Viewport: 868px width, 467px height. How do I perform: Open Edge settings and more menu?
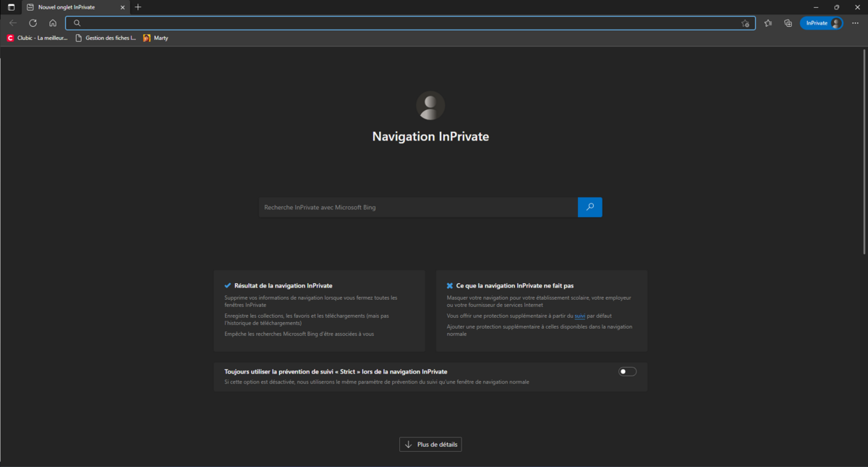tap(856, 23)
